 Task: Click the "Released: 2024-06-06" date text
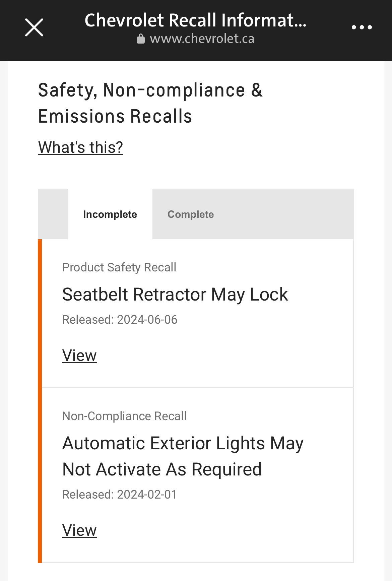(x=120, y=320)
